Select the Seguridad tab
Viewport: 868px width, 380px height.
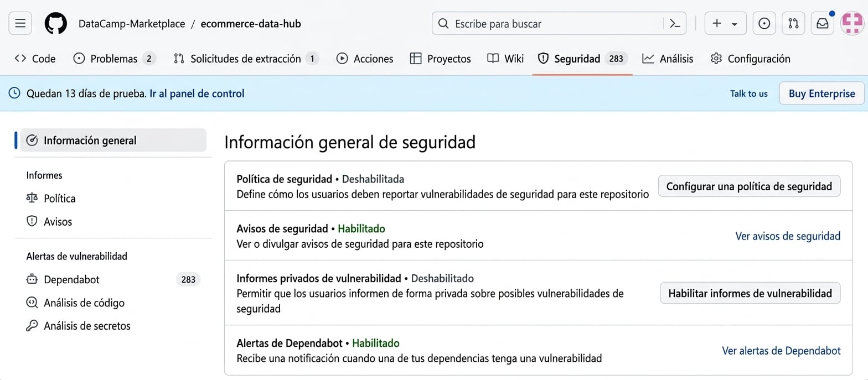point(582,59)
